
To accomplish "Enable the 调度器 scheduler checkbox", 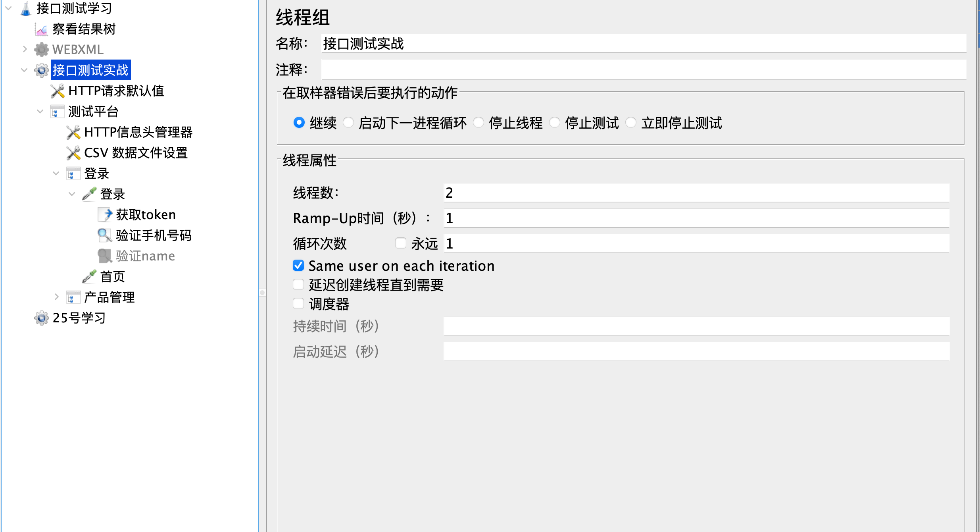I will [x=298, y=304].
